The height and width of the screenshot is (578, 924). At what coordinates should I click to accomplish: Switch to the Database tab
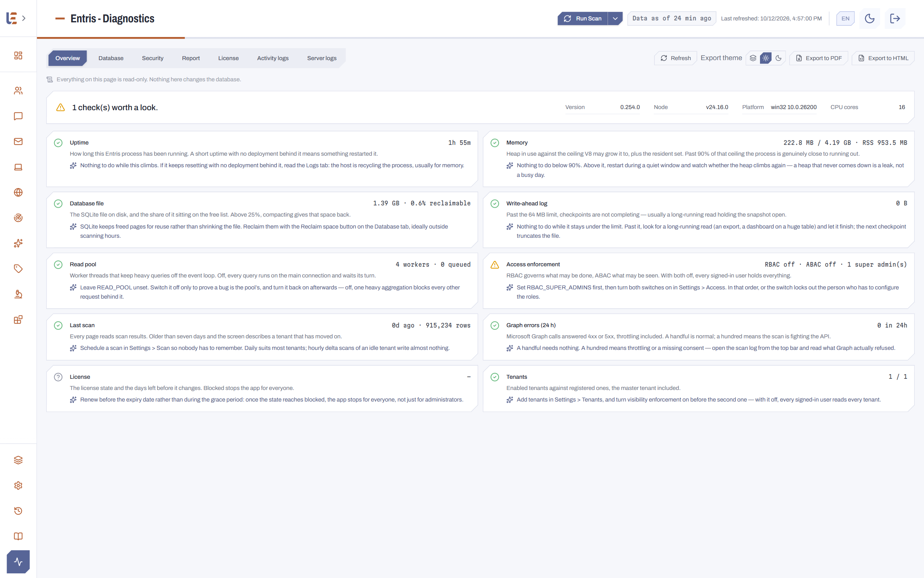pyautogui.click(x=111, y=58)
